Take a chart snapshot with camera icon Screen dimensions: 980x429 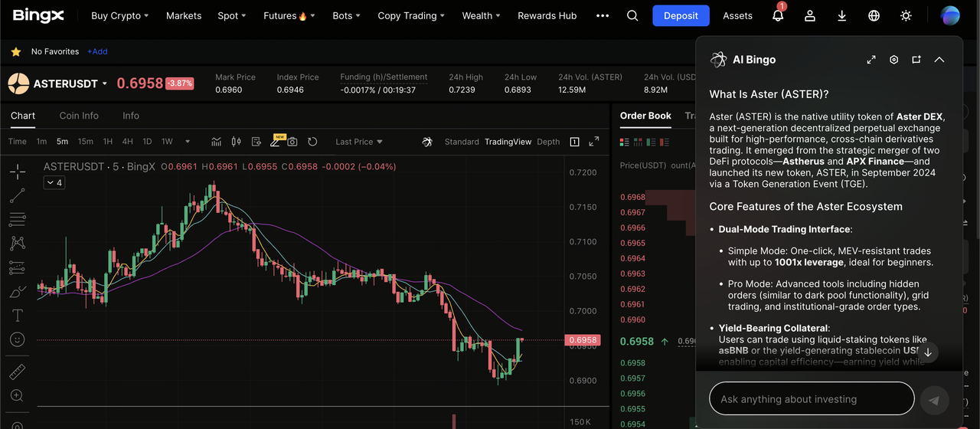point(292,142)
